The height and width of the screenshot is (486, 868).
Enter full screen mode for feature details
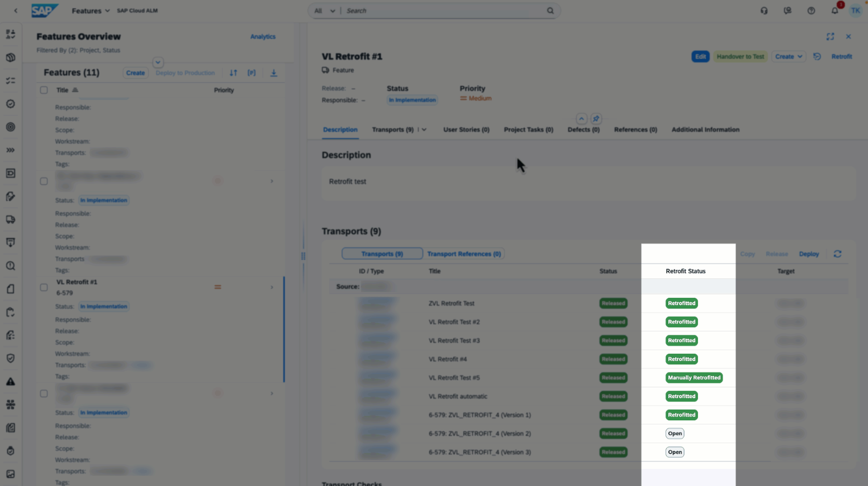(830, 37)
